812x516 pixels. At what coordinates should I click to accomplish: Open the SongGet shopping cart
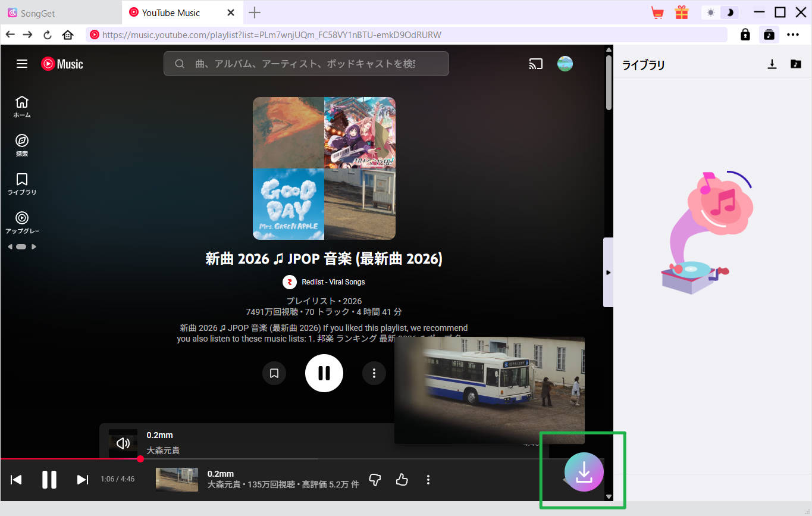point(657,12)
